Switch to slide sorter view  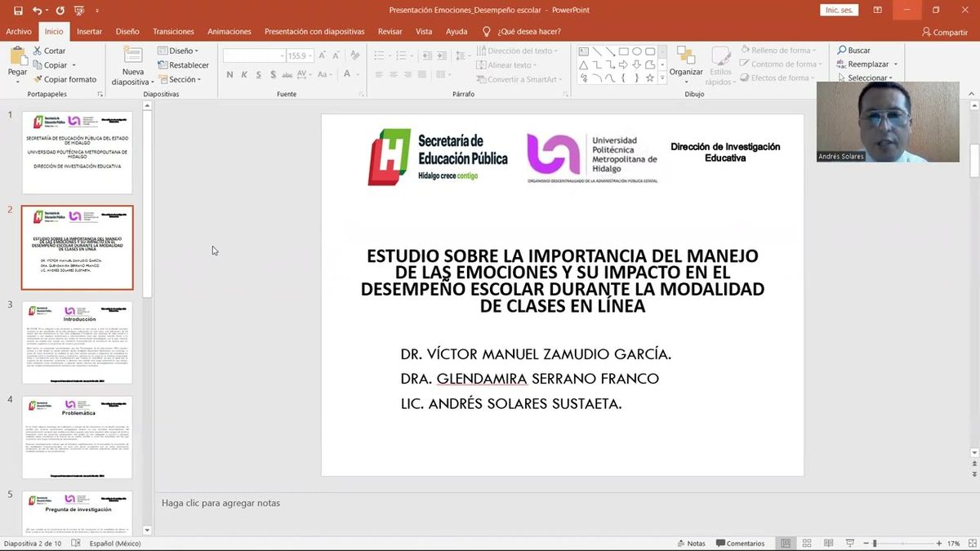point(807,543)
